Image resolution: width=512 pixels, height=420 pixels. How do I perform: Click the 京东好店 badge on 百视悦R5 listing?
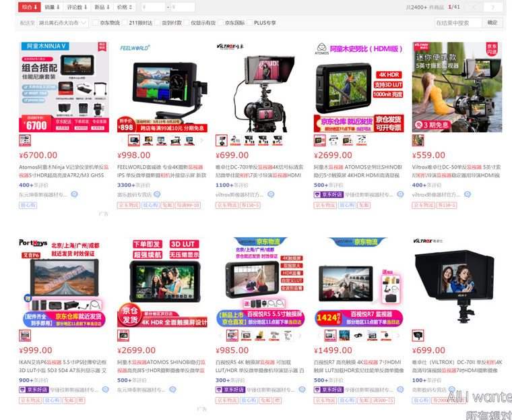point(230,390)
